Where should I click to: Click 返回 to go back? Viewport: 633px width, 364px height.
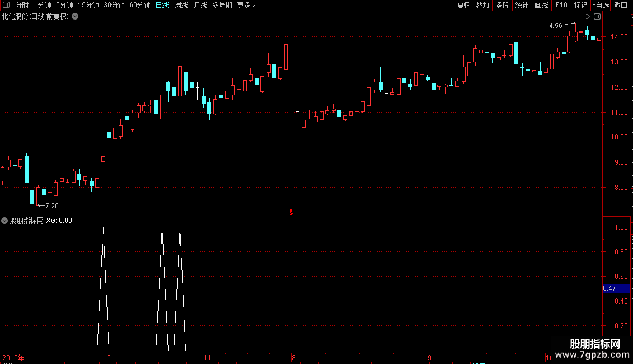(621, 5)
